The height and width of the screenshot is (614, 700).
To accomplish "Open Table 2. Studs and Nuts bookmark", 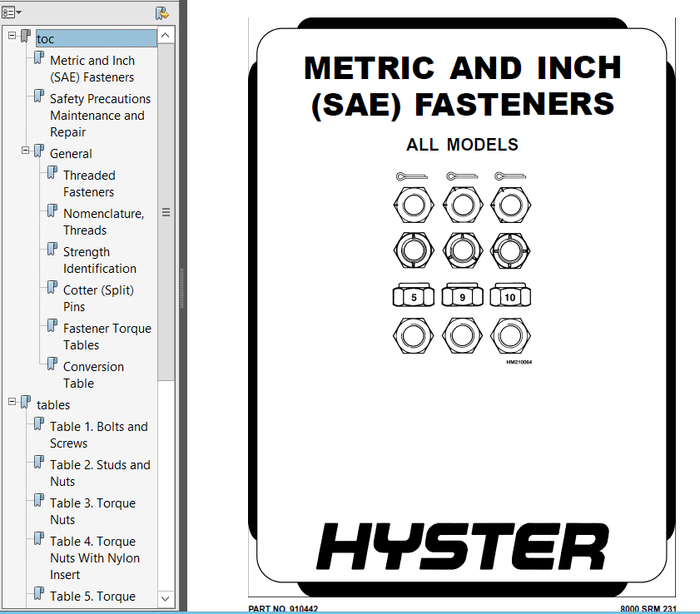I will 100,473.
